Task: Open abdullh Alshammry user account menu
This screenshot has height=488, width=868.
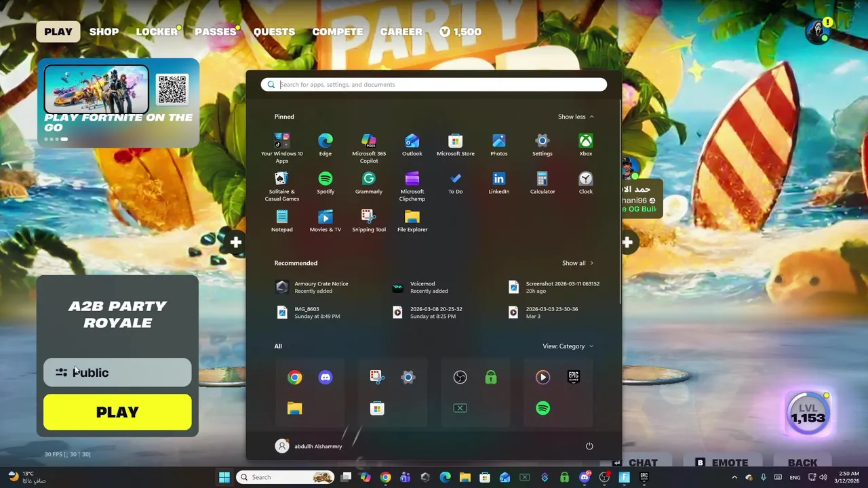Action: 309,446
